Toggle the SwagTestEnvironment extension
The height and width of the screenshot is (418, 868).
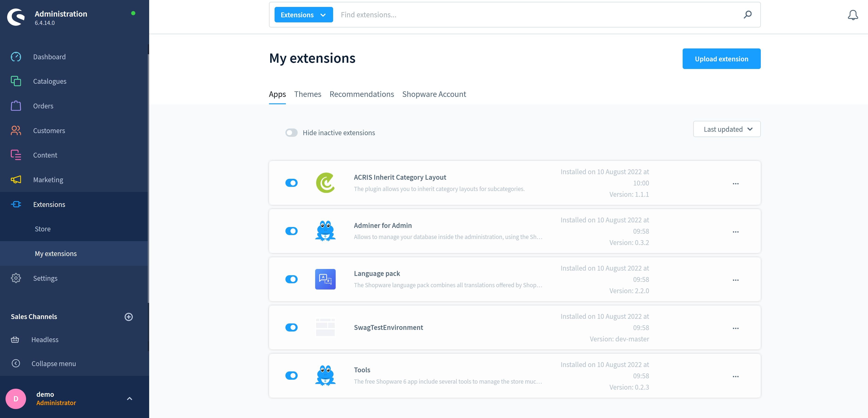coord(291,327)
